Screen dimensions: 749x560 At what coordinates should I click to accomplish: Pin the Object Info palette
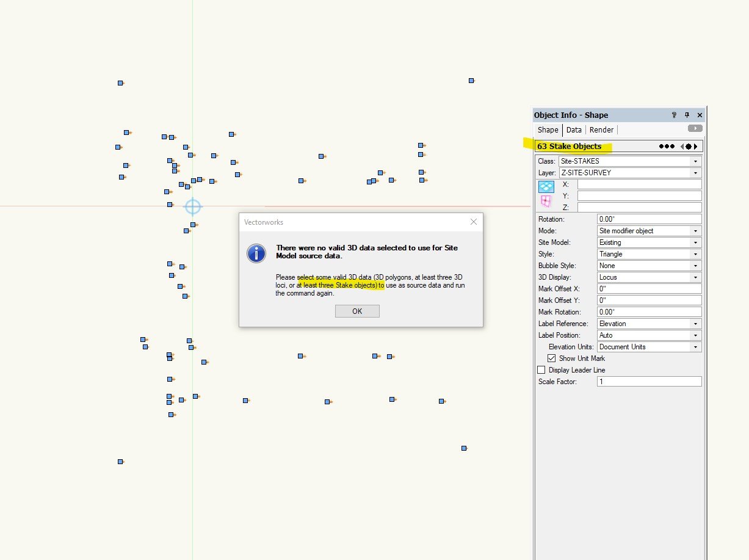(x=687, y=115)
